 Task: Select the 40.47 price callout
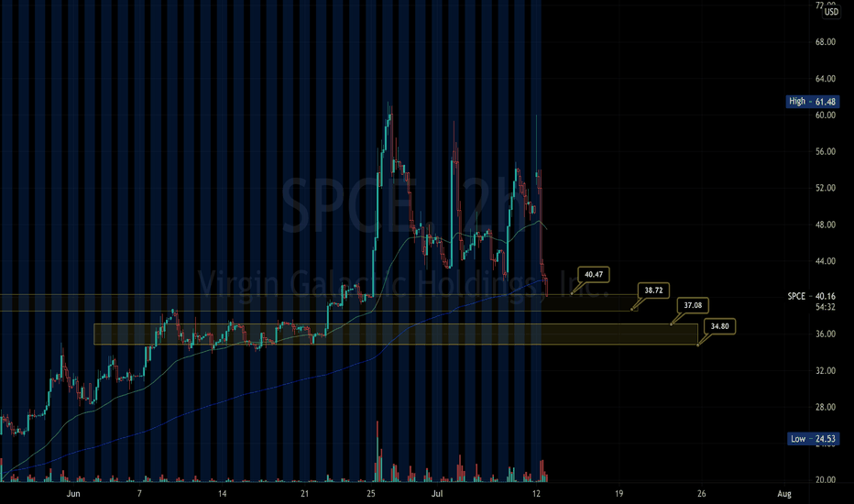(594, 275)
